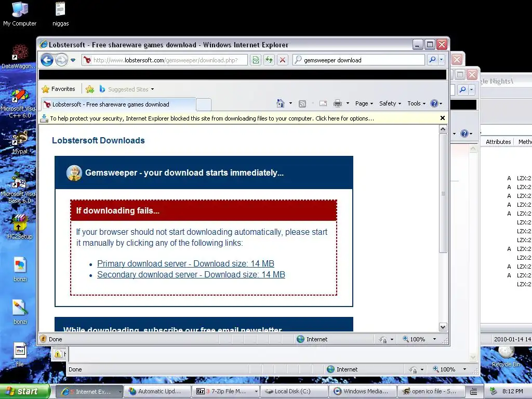532x399 pixels.
Task: Open the IE Help question icon
Action: click(434, 103)
